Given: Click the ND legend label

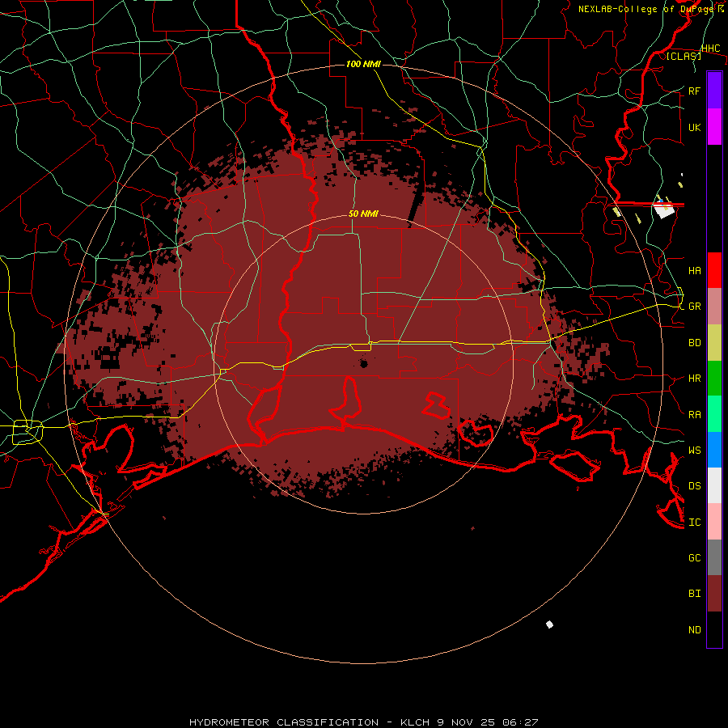Looking at the screenshot, I should (x=694, y=629).
